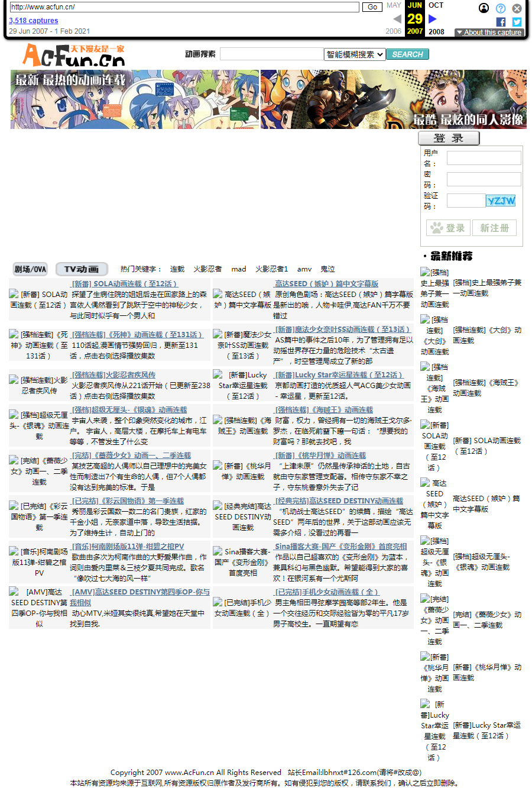Click the 登录 paw login button

449,228
